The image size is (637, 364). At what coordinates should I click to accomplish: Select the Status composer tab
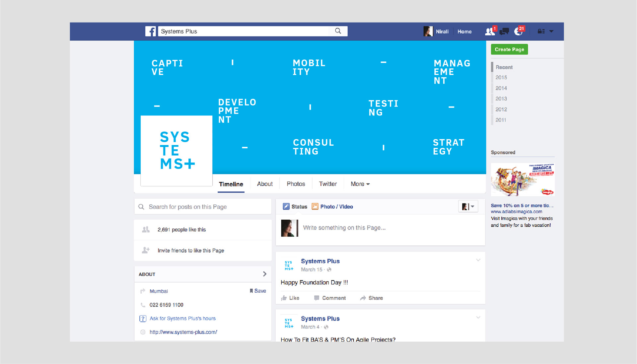point(295,206)
